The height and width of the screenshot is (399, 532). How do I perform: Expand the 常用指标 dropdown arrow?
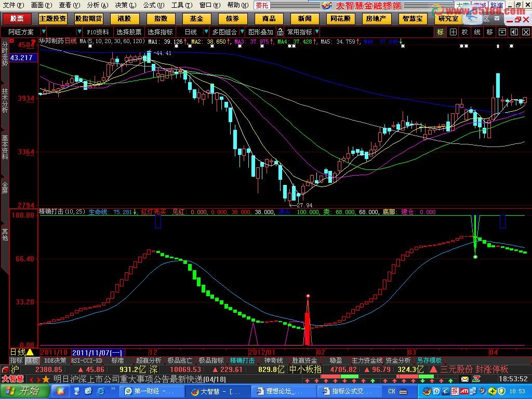point(317,32)
